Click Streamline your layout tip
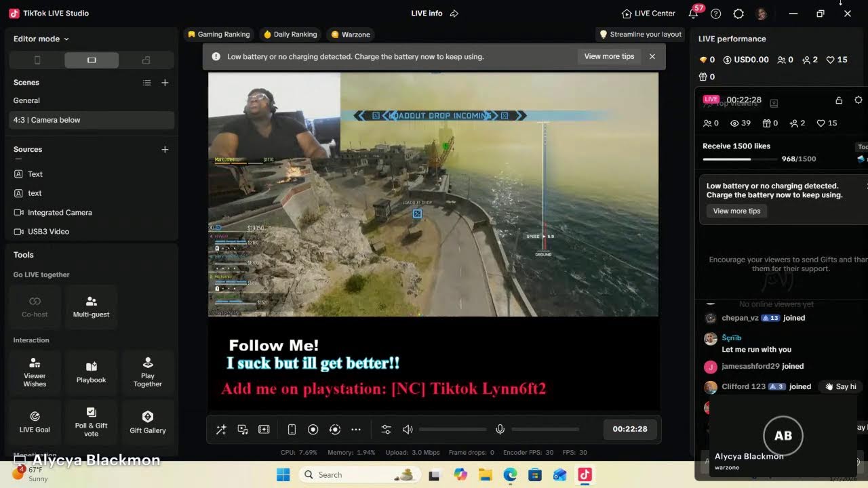 pos(641,35)
